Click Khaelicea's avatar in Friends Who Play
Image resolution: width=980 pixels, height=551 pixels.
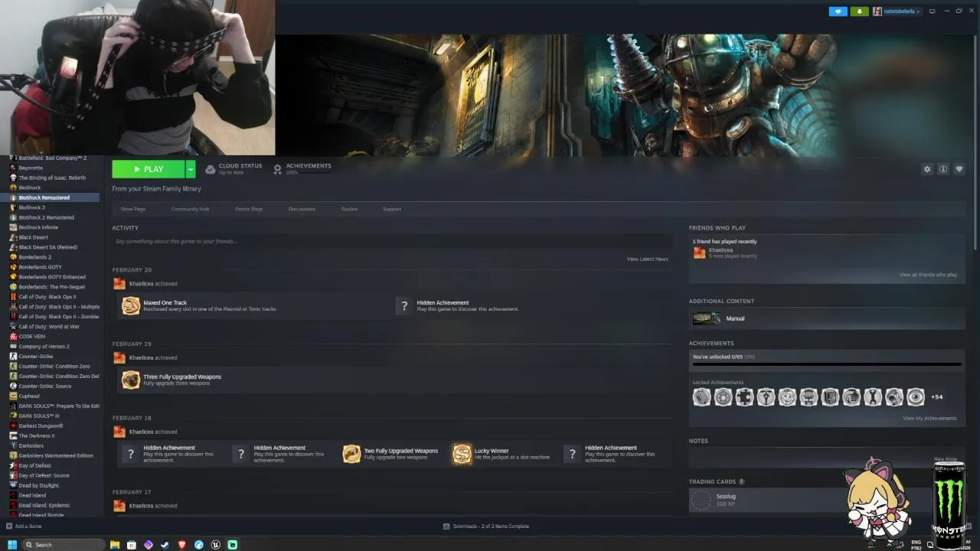click(699, 253)
